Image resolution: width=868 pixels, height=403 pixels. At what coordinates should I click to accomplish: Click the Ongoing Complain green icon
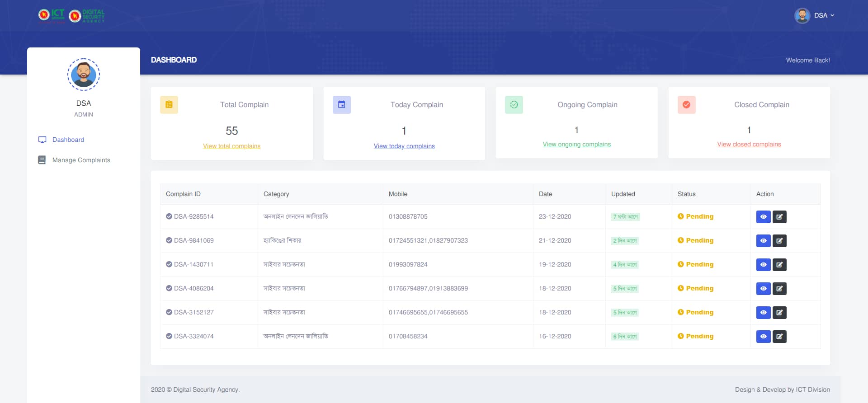click(x=514, y=105)
